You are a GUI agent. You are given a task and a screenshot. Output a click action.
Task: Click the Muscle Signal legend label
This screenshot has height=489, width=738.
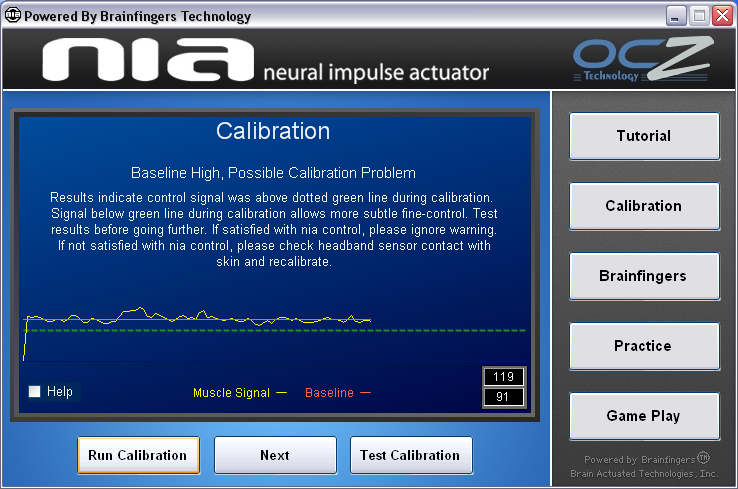pos(232,393)
